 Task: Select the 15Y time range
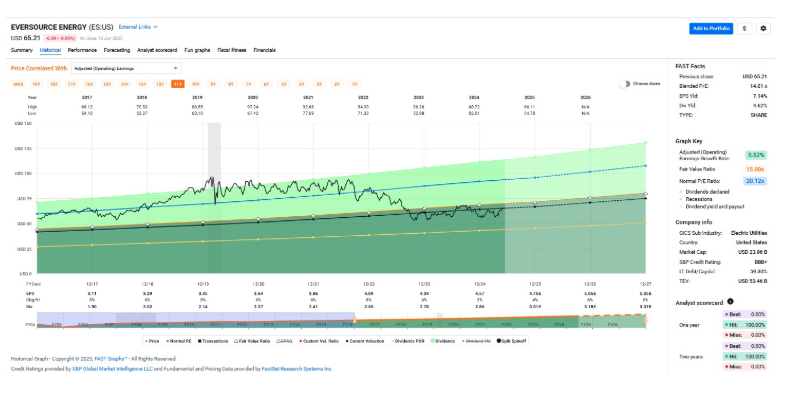pos(107,84)
